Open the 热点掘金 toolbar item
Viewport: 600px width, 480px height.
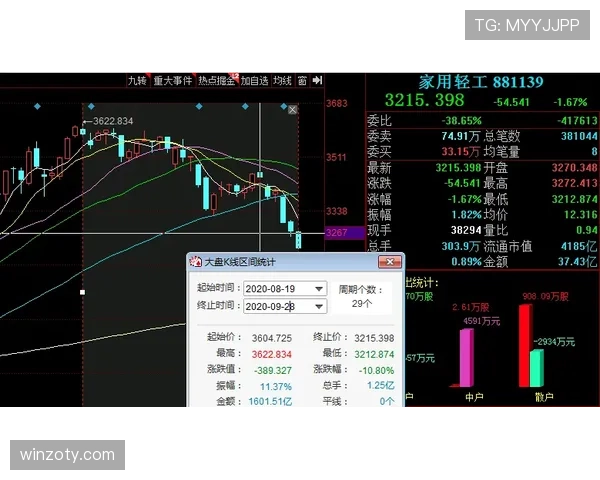[x=217, y=81]
